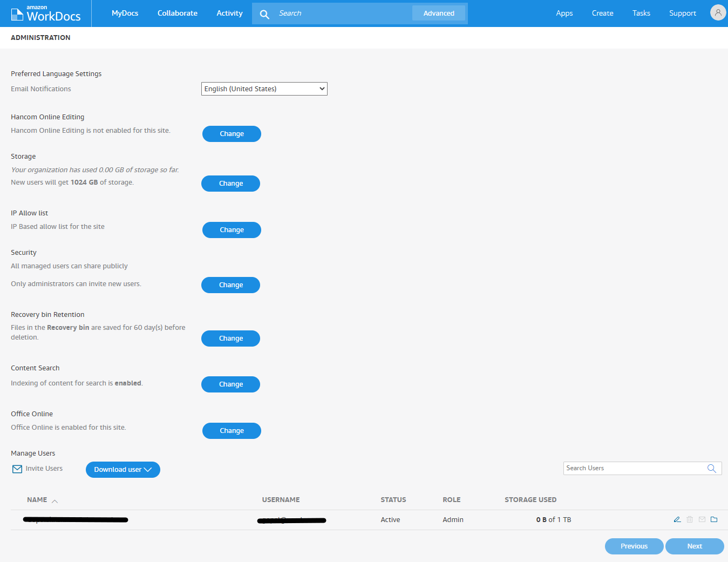Change the IP Allow list setting
The image size is (728, 562).
click(x=232, y=230)
